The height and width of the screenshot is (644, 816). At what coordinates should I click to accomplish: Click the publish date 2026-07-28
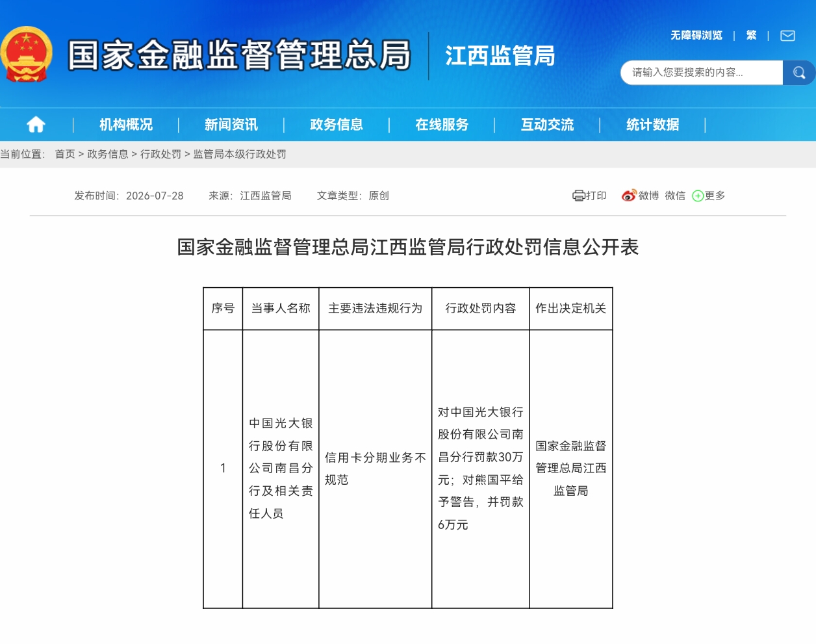click(x=155, y=196)
